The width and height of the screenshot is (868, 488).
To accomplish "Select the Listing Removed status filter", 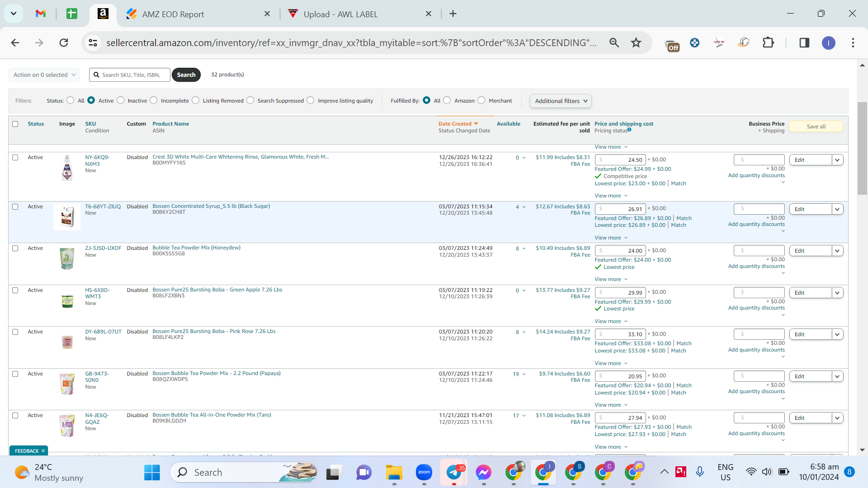I will (196, 100).
